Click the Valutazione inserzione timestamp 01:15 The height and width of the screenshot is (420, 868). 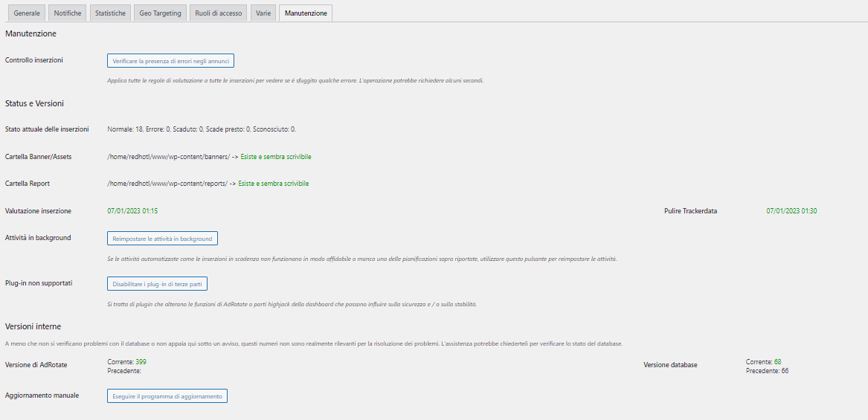132,211
